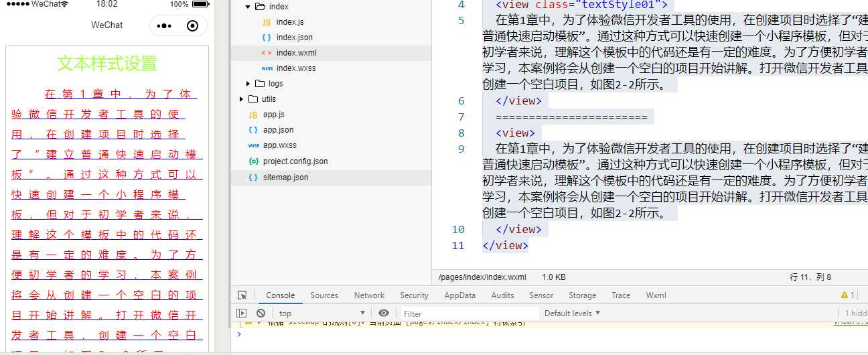
Task: Click the green config icon of project.config.json
Action: point(253,161)
